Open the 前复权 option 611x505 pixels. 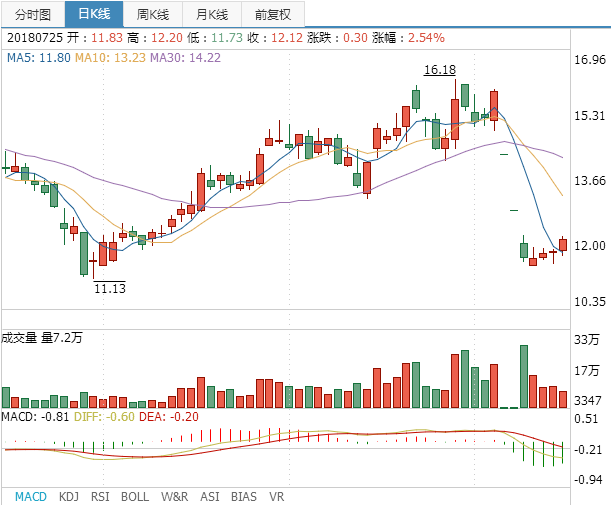coord(273,14)
